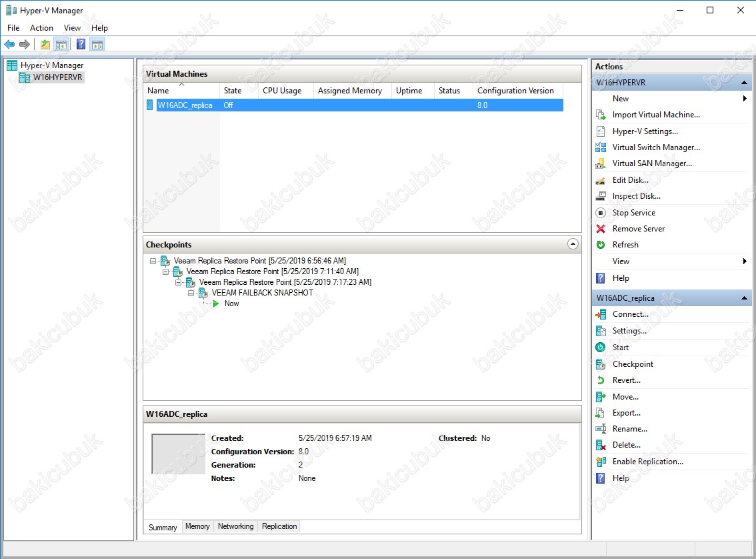Select VEEAM FAILBACK SNAPSHOT checkpoint
The height and width of the screenshot is (559, 756).
[x=262, y=293]
